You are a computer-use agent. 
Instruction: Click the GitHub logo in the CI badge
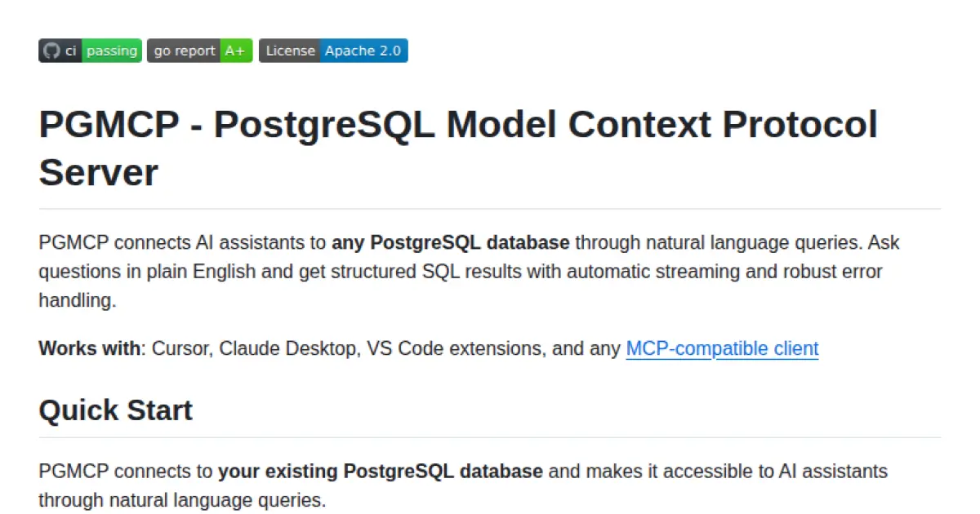pyautogui.click(x=51, y=51)
